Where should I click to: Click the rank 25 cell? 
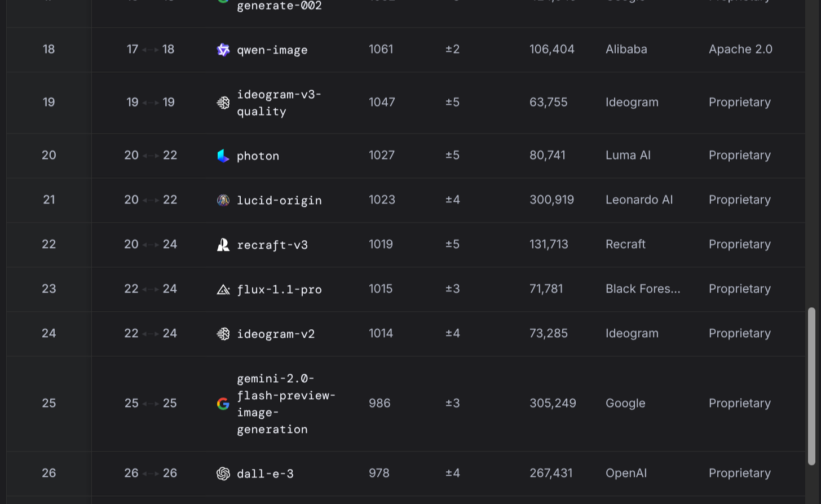click(x=49, y=404)
